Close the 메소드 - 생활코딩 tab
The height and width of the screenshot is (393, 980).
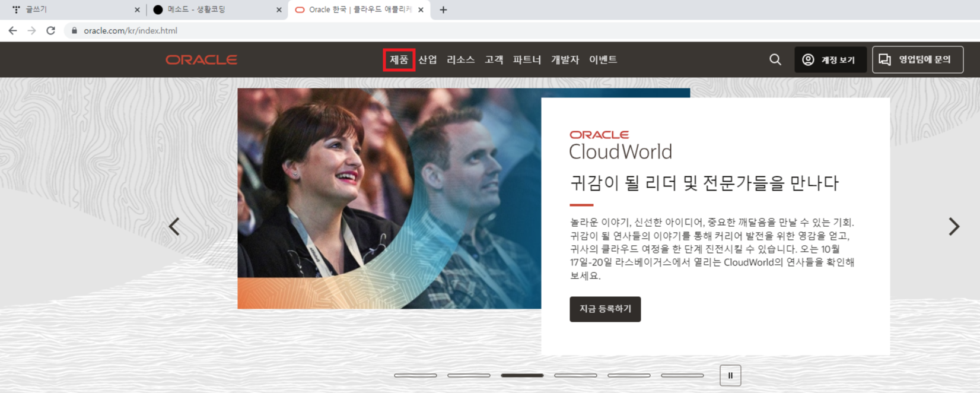click(x=279, y=9)
